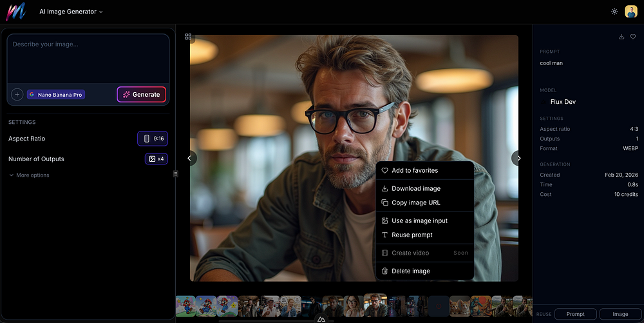The height and width of the screenshot is (323, 644).
Task: Click the Reuse Image button
Action: (620, 314)
